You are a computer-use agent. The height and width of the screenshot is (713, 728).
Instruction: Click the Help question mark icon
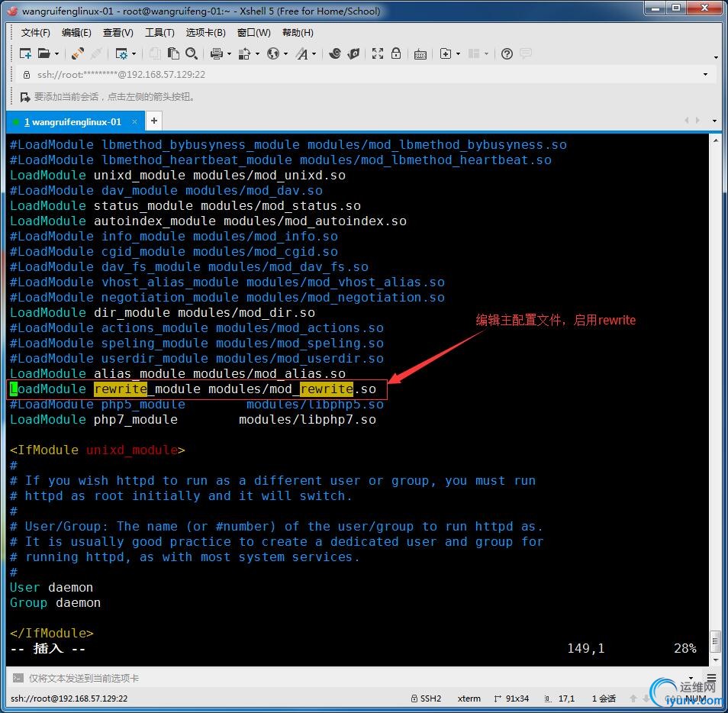pos(507,53)
